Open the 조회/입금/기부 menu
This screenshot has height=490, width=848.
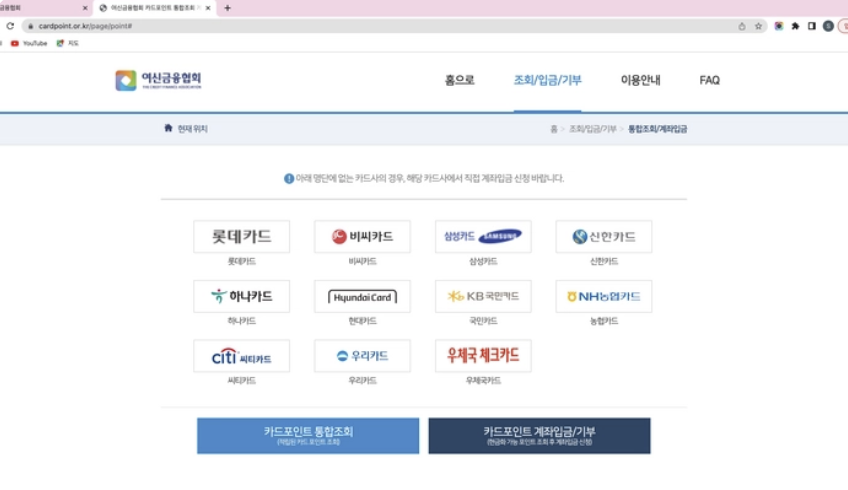[547, 80]
